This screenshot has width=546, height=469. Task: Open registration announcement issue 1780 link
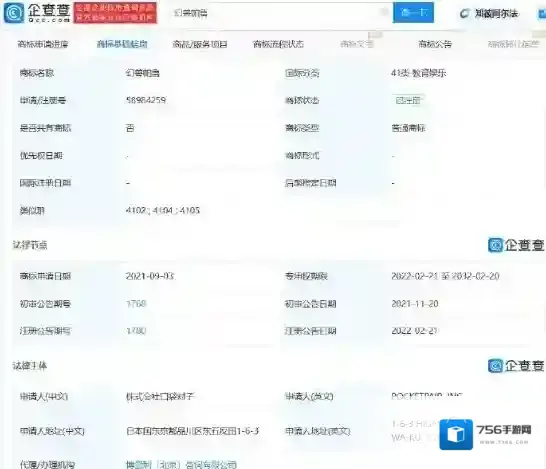tap(136, 331)
